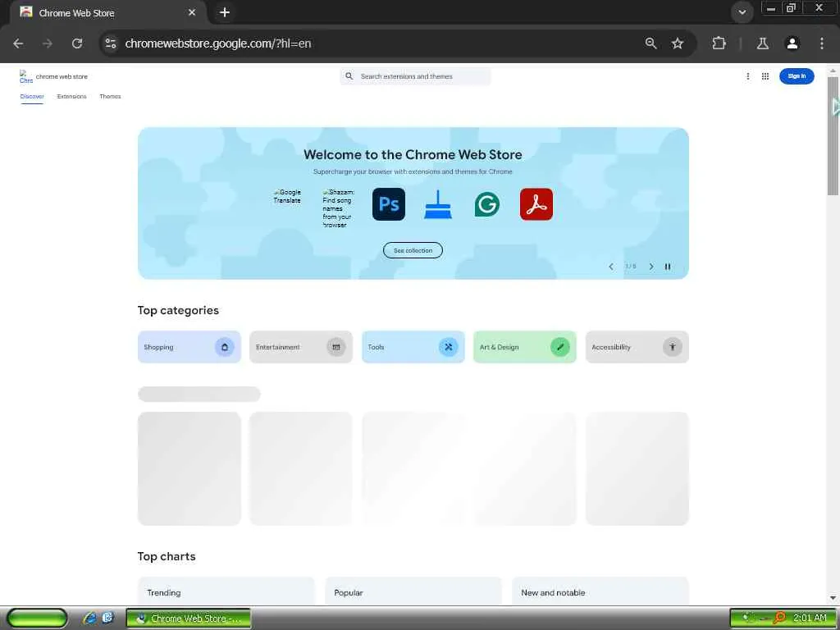Click the Top categories heading
The image size is (840, 630).
tap(178, 310)
